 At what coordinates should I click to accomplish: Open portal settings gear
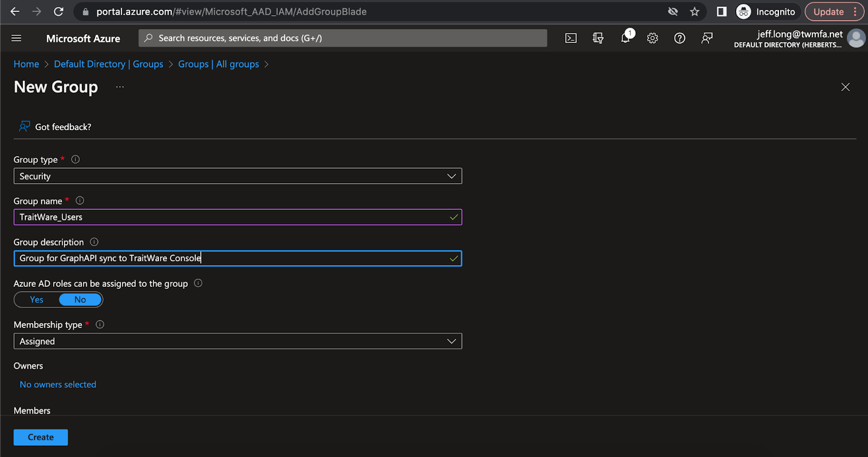click(x=653, y=38)
